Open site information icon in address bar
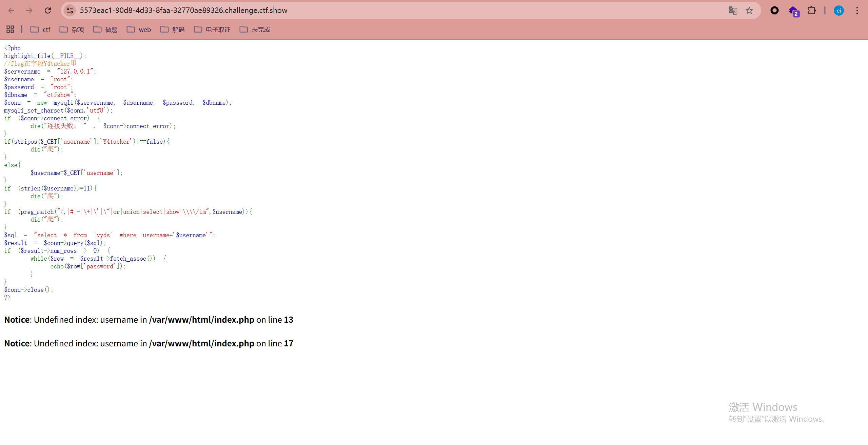868x445 pixels. pos(70,11)
